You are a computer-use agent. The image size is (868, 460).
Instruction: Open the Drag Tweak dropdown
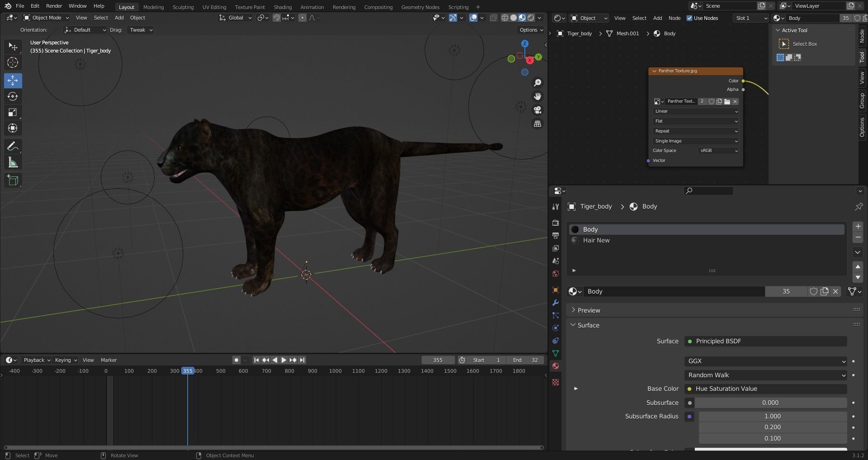pos(141,30)
